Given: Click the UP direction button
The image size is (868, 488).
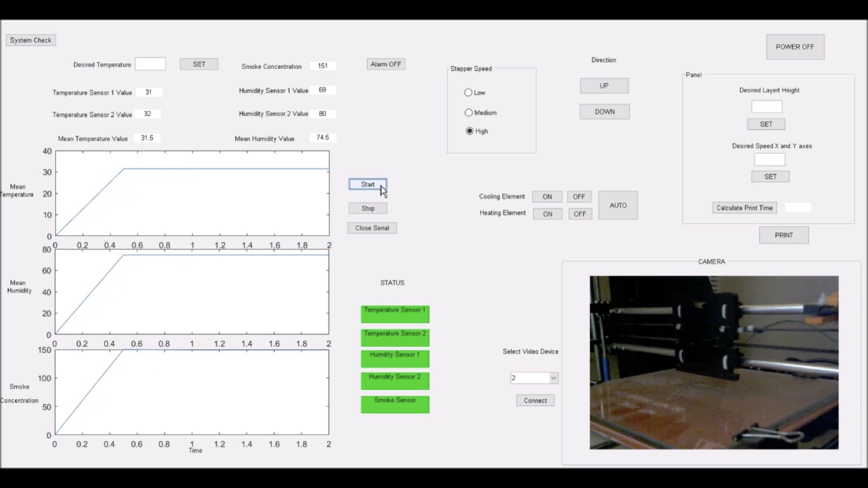Looking at the screenshot, I should click(604, 86).
